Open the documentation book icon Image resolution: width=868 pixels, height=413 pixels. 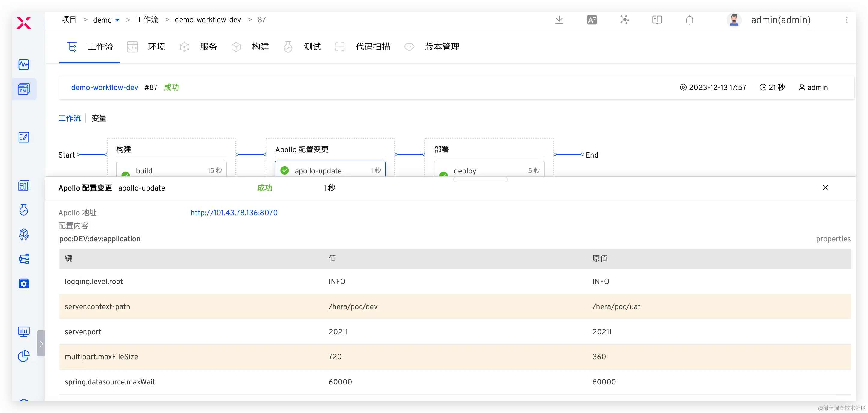[x=657, y=20]
